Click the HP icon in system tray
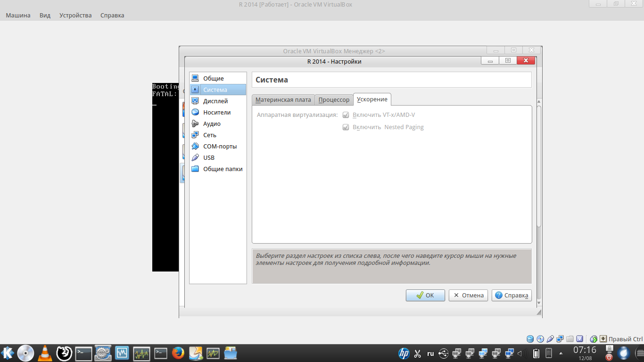This screenshot has width=644, height=362. (404, 354)
